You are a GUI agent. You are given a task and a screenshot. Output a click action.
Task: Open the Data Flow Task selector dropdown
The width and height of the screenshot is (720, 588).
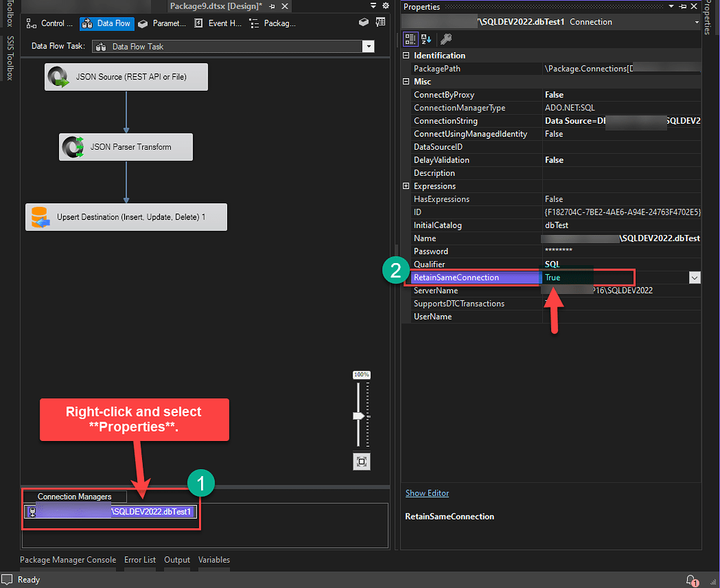point(368,45)
